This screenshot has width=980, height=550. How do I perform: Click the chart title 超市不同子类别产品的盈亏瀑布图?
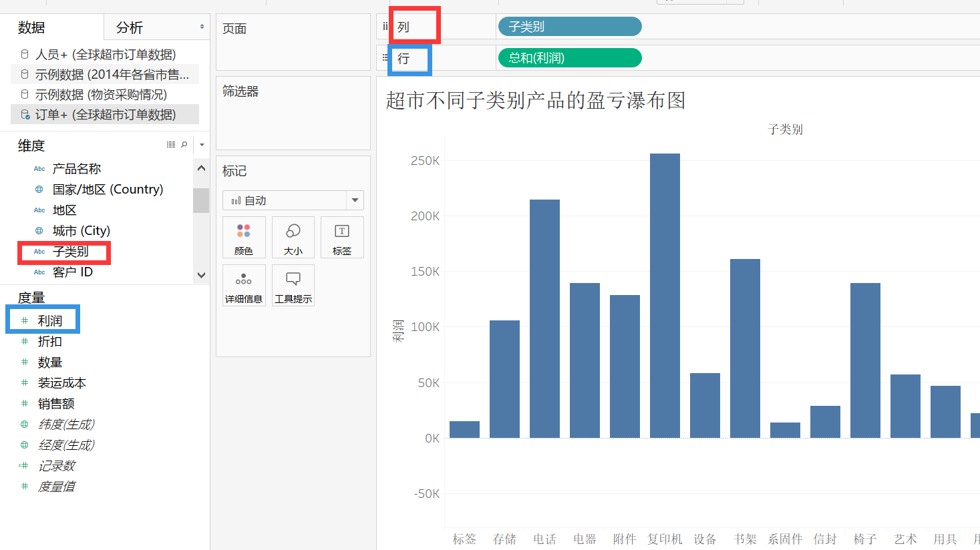click(x=536, y=101)
